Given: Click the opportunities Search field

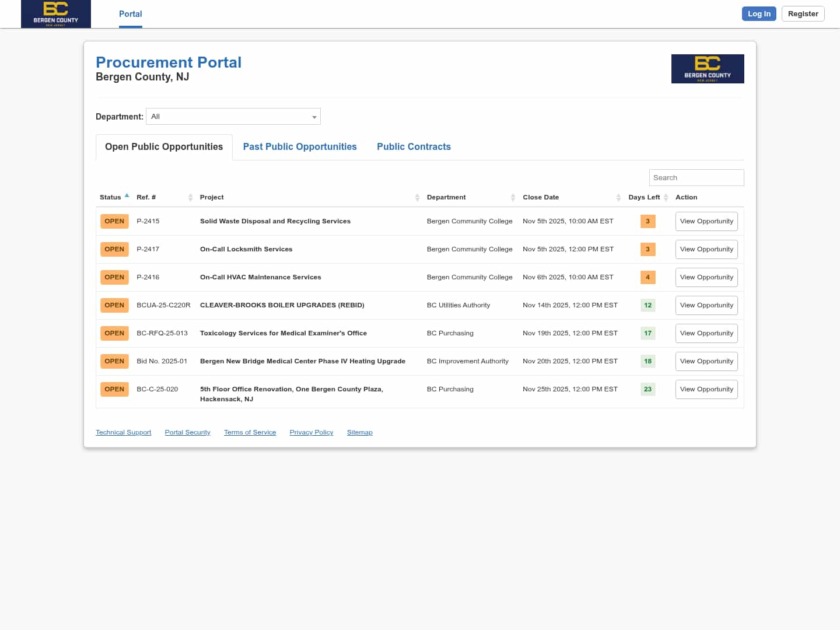Looking at the screenshot, I should (696, 178).
